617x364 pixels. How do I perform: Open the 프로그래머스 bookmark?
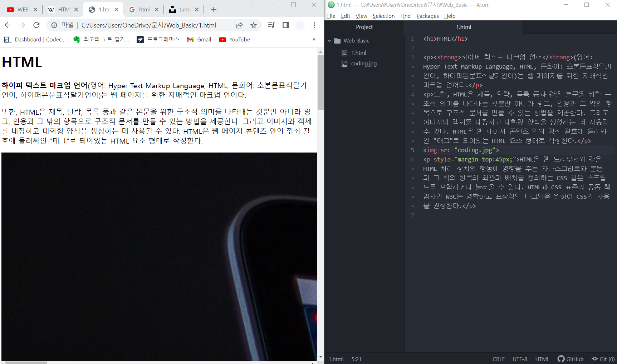[x=158, y=39]
